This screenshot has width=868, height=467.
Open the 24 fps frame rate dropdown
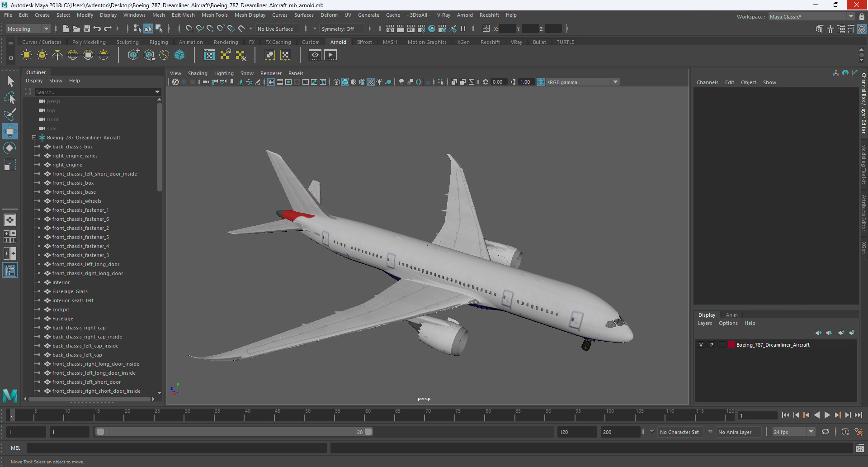793,432
